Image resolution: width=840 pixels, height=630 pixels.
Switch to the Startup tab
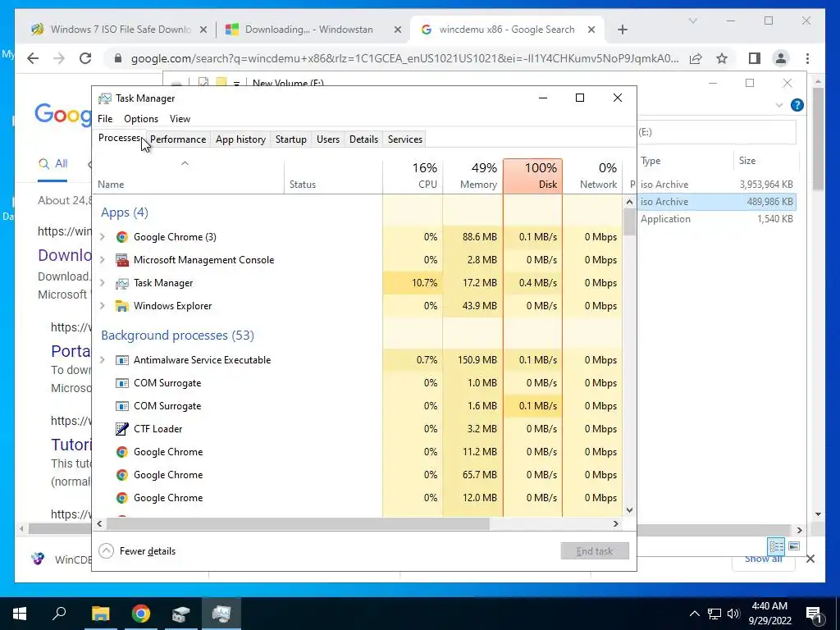(x=291, y=139)
